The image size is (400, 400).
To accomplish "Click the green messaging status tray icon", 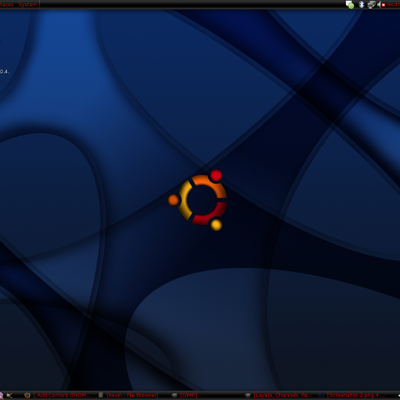I will 350,5.
